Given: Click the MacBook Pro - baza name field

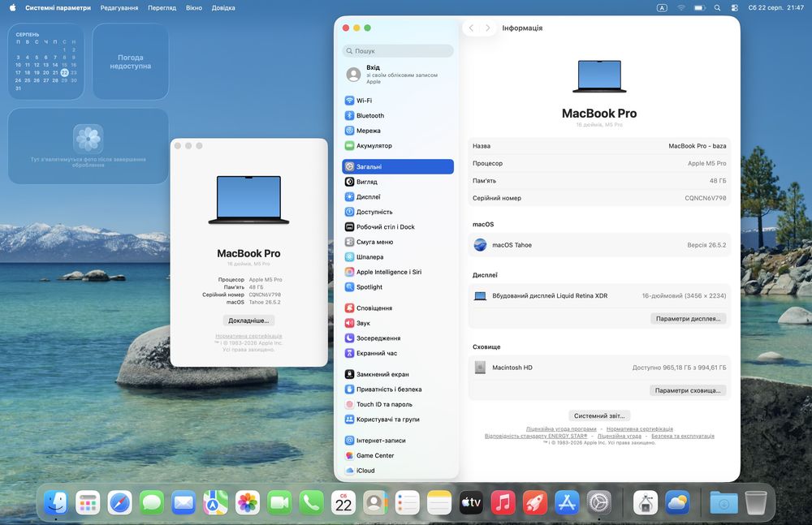Looking at the screenshot, I should click(x=599, y=146).
